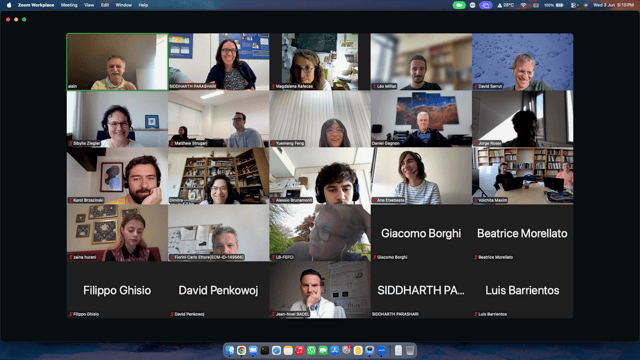
Task: Open the Help menu
Action: point(143,5)
